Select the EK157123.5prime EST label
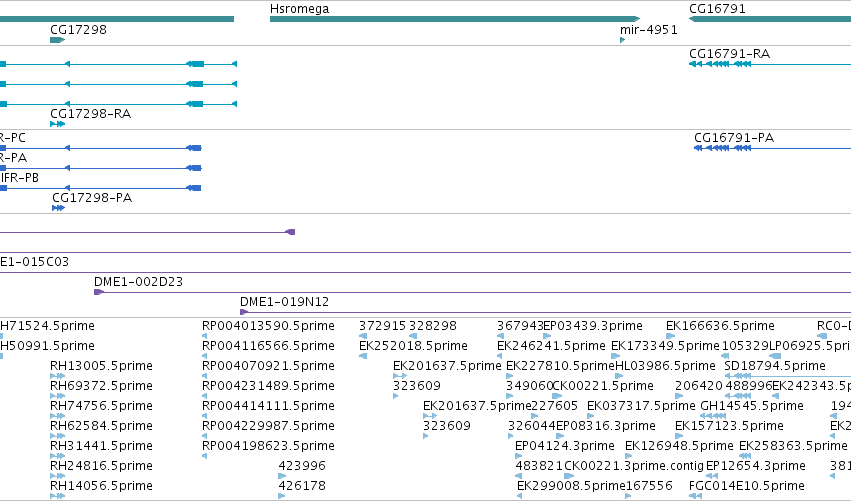 point(729,427)
